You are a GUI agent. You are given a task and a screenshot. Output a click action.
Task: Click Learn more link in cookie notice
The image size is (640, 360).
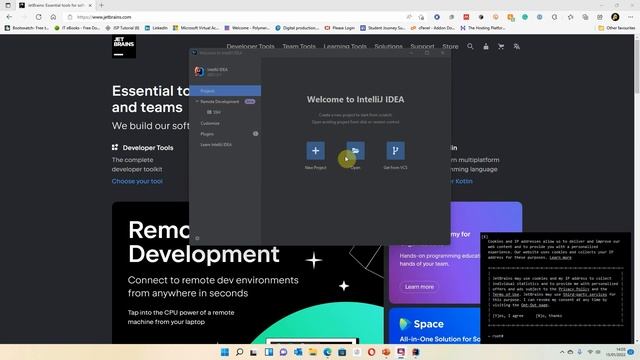tap(560, 258)
